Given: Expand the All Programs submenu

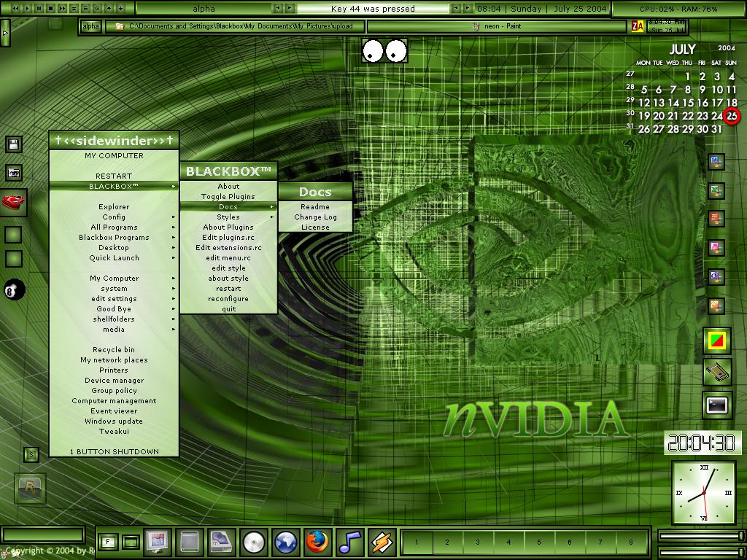Looking at the screenshot, I should [114, 227].
